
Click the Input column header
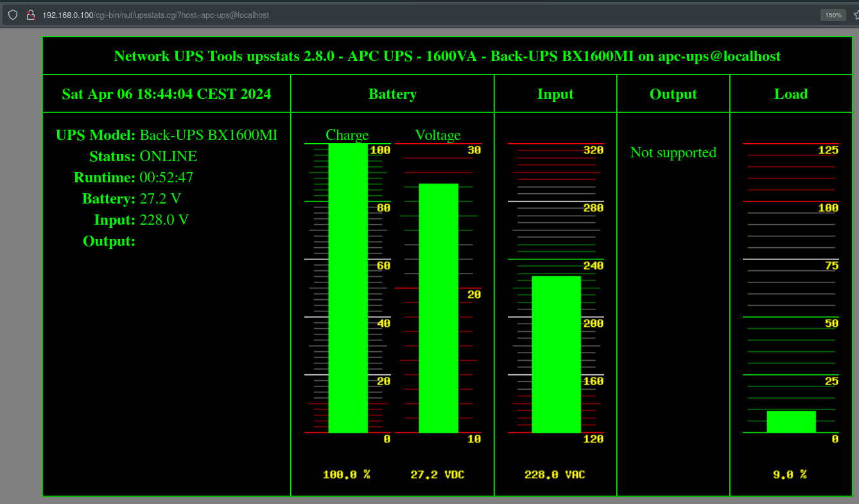click(555, 94)
